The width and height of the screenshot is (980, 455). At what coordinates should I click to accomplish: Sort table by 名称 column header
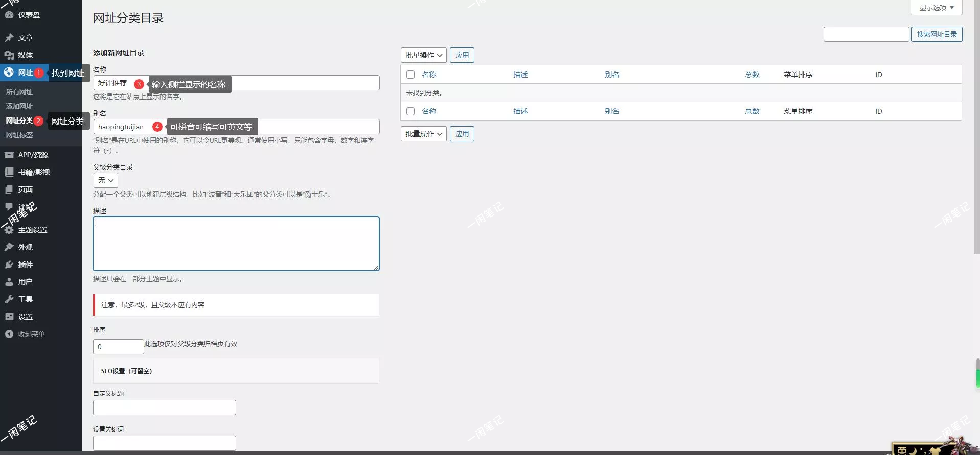(x=429, y=75)
